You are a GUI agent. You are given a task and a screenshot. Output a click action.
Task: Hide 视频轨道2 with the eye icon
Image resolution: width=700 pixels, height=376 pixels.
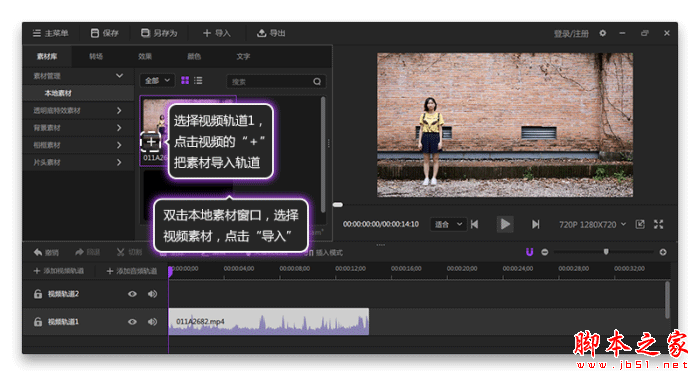(x=132, y=294)
